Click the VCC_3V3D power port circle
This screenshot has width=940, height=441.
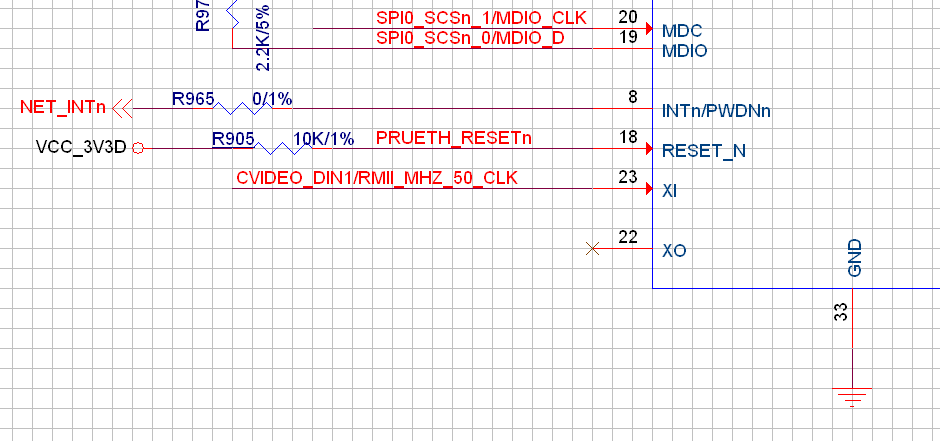tap(138, 148)
